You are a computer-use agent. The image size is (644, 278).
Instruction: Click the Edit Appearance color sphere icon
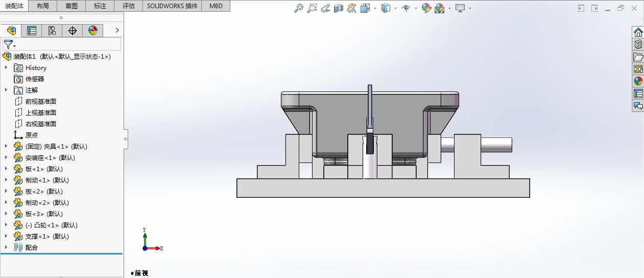[x=426, y=8]
